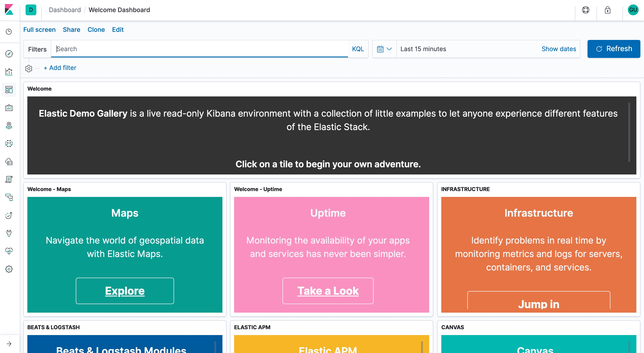Viewport: 644px width, 353px height.
Task: Click the Welcome panel vertical scrollbar
Action: (x=629, y=132)
